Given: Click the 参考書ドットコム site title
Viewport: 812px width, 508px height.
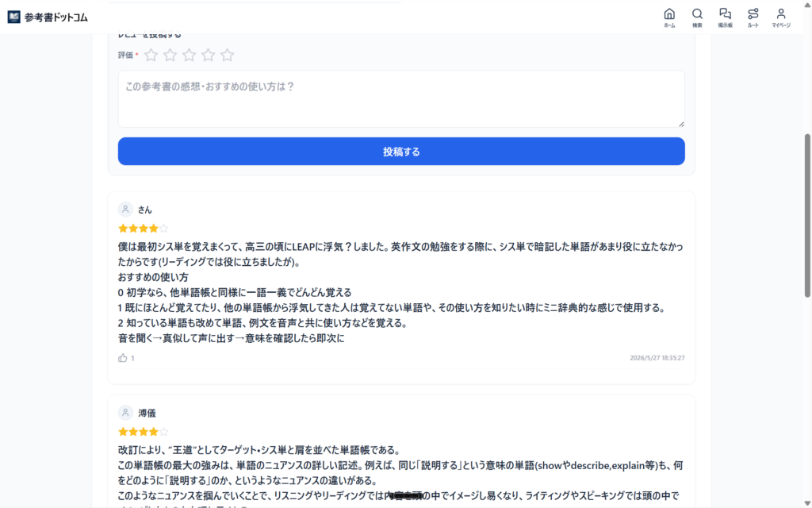Looking at the screenshot, I should 56,17.
